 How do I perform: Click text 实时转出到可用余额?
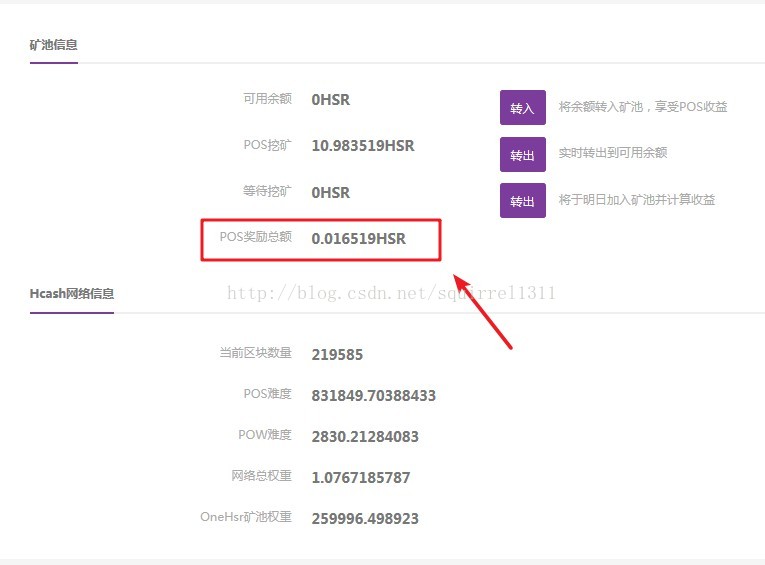613,153
